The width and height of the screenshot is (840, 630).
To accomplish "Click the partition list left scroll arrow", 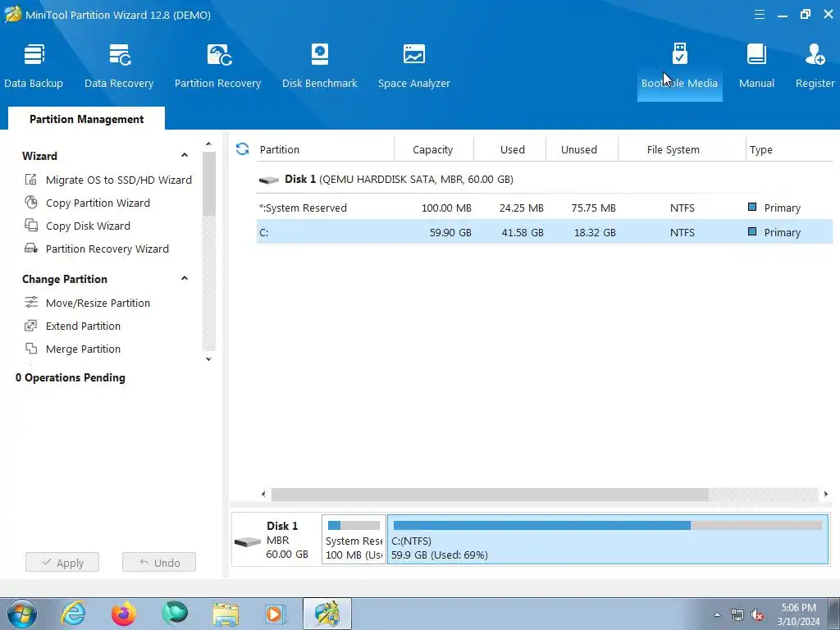I will 263,495.
